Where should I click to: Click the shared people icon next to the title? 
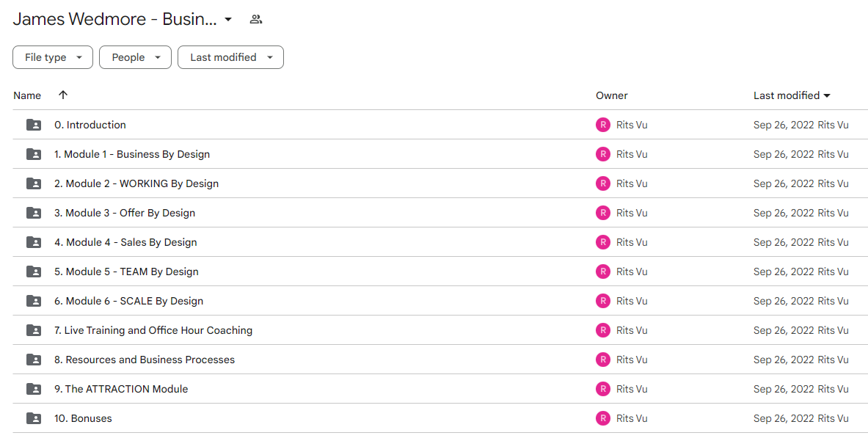click(256, 19)
